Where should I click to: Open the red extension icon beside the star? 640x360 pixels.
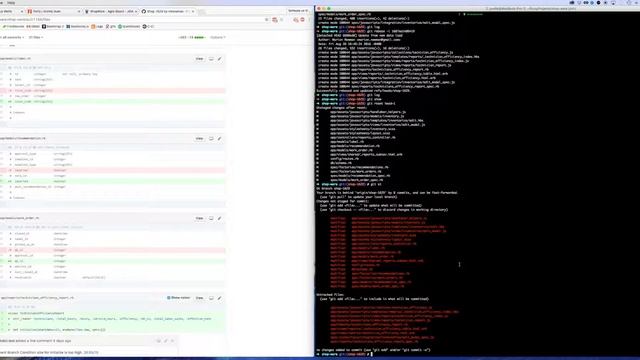pos(275,19)
